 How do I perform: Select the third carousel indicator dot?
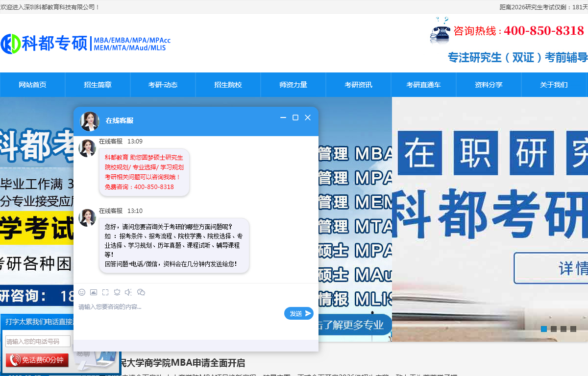tap(563, 329)
